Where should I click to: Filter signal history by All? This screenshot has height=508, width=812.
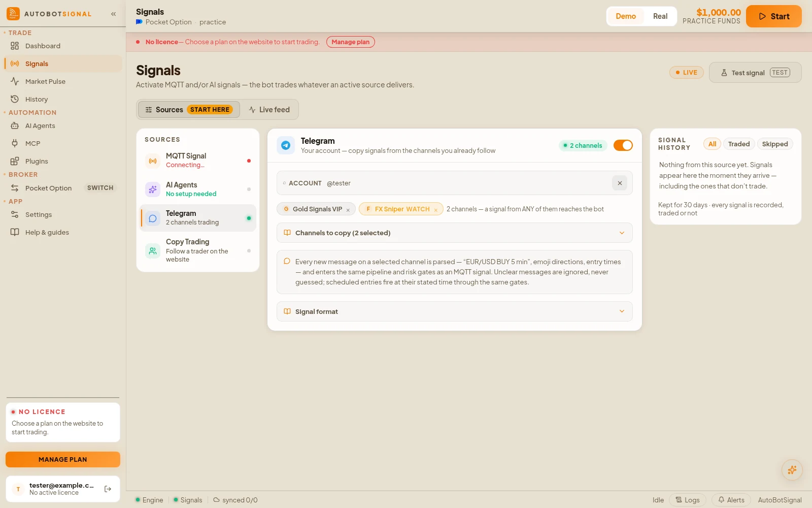tap(712, 144)
